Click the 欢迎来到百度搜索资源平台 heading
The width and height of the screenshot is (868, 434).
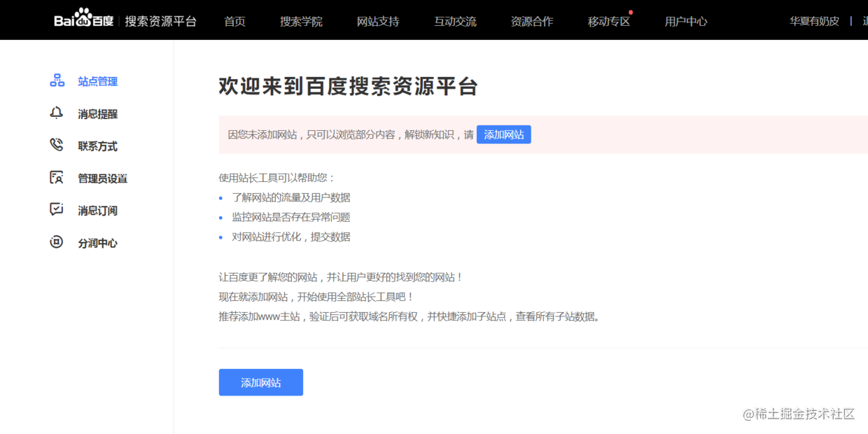click(x=349, y=87)
